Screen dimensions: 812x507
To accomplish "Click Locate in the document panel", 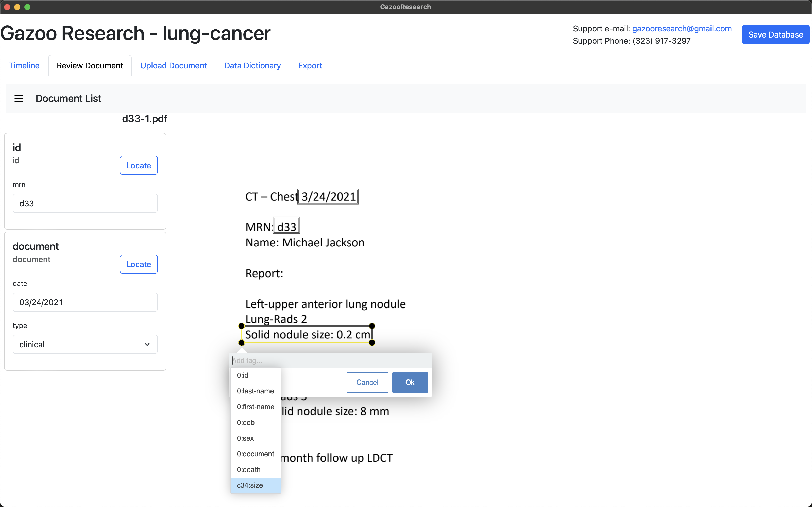I will [x=139, y=264].
